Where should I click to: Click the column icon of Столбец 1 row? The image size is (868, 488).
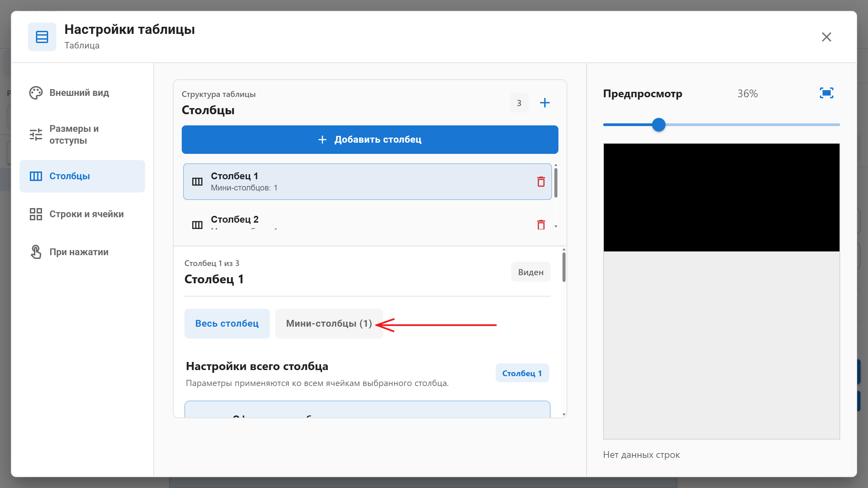coord(197,182)
